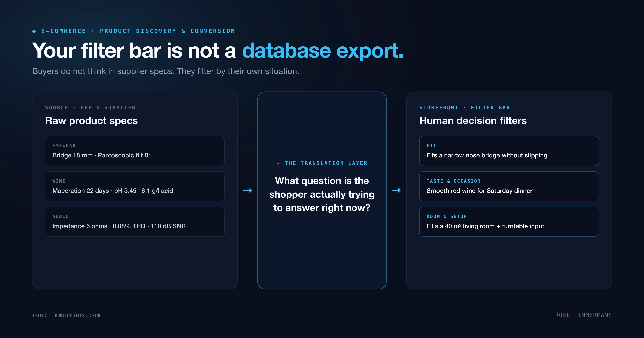Select the WINE spec card
Image resolution: width=644 pixels, height=338 pixels.
[x=135, y=186]
